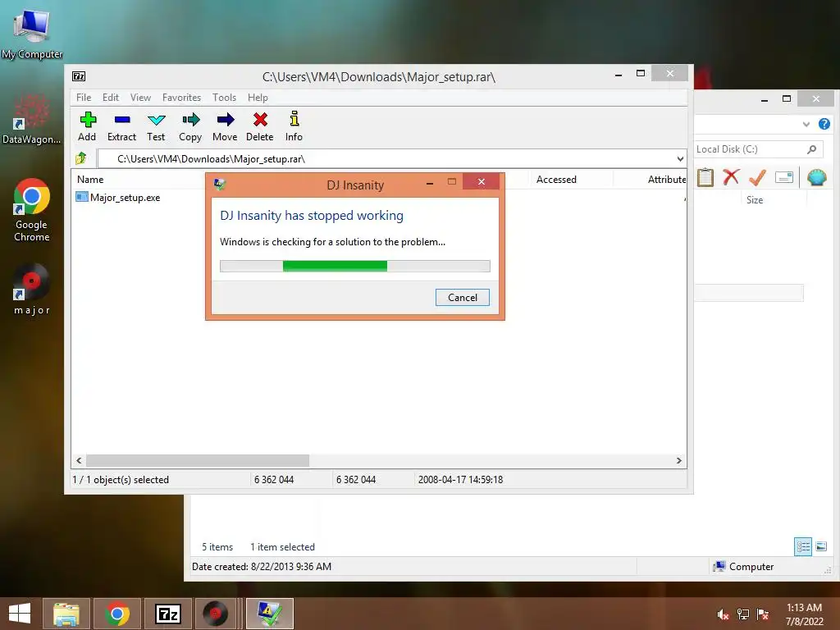Click the red X delete icon in Explorer
The image size is (840, 630).
[731, 177]
